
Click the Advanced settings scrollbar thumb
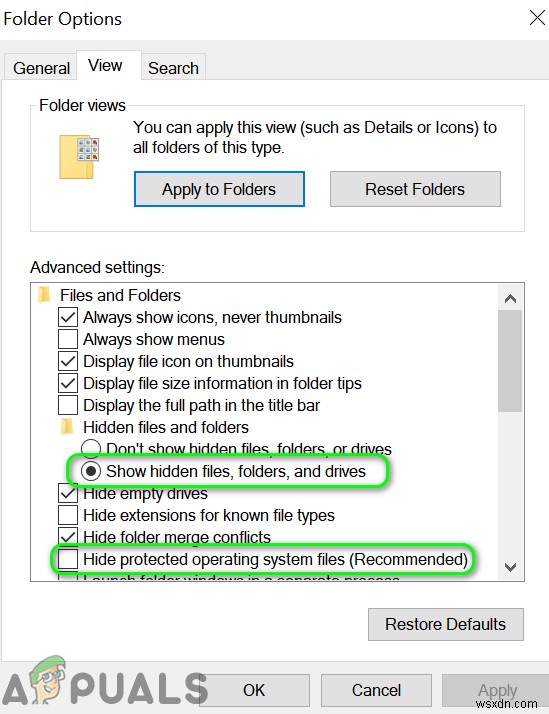tap(510, 361)
